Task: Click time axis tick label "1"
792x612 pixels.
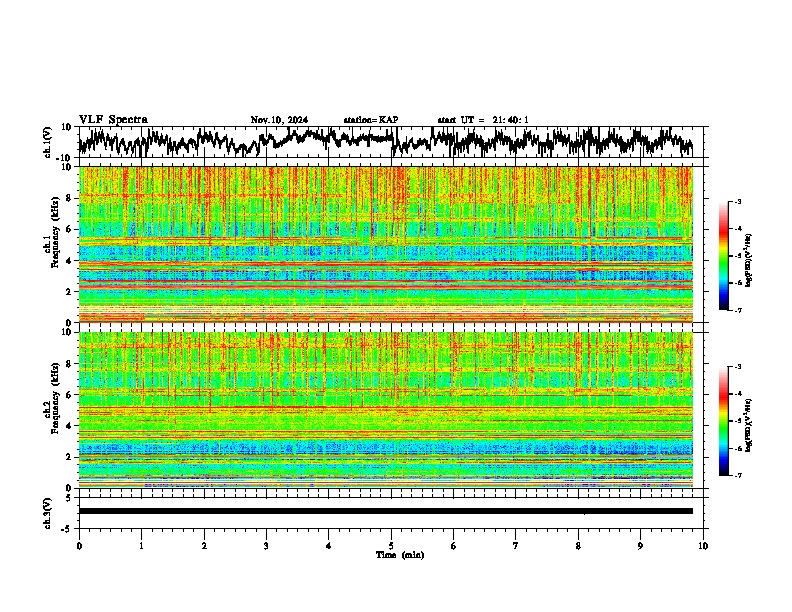Action: pyautogui.click(x=141, y=546)
